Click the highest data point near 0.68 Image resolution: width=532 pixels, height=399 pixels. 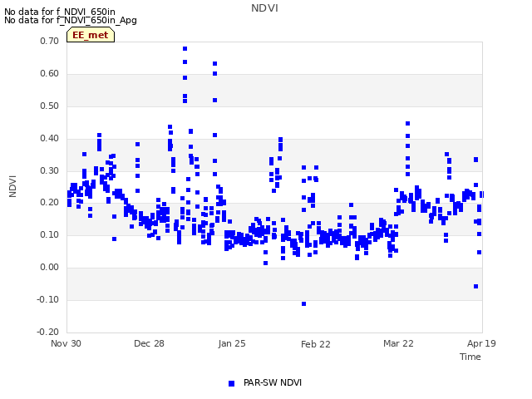185,49
